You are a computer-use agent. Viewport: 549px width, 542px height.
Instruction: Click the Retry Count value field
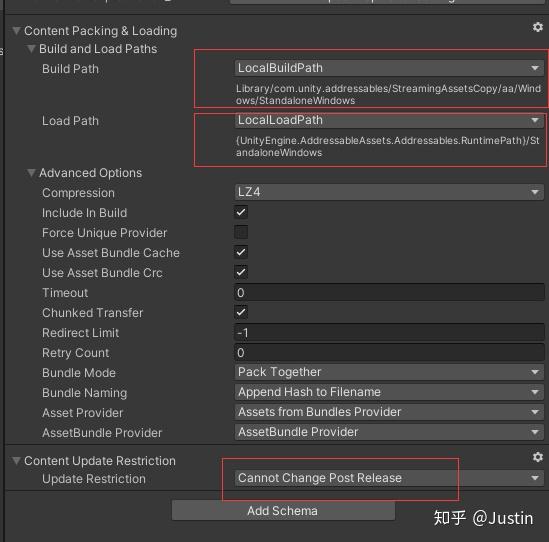coord(389,352)
